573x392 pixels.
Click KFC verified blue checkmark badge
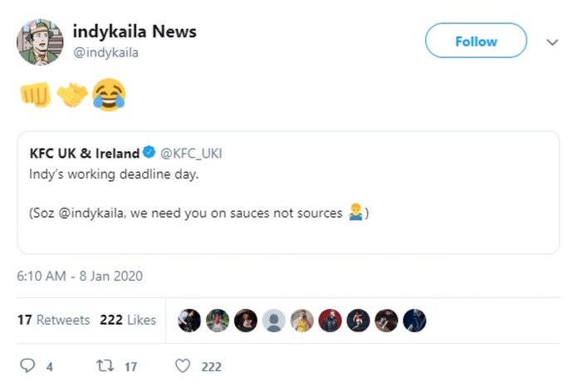coord(149,152)
